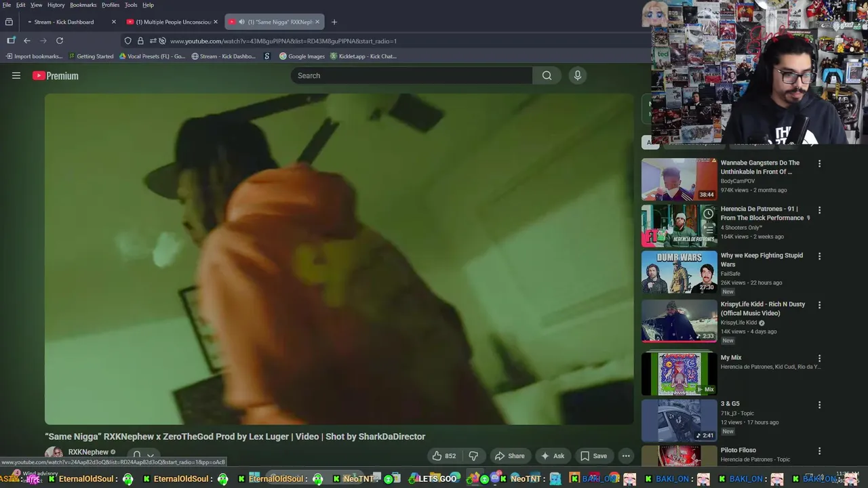
Task: Open the Bookmarks menu
Action: pyautogui.click(x=83, y=5)
